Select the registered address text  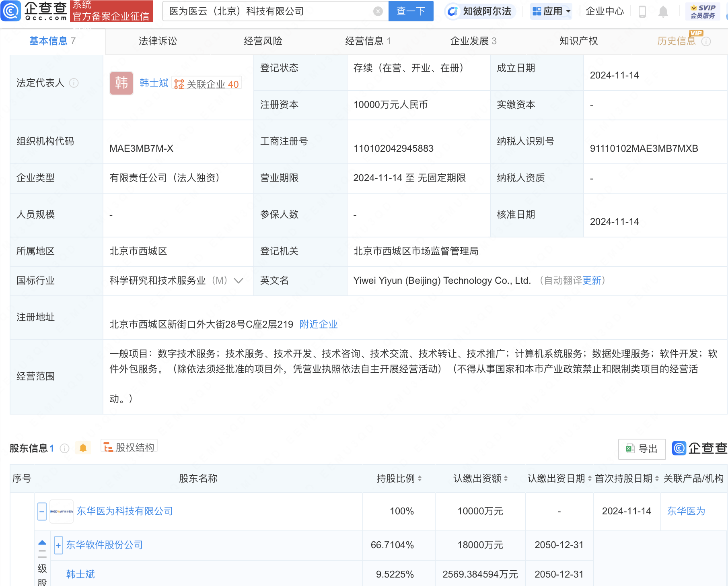pos(202,324)
